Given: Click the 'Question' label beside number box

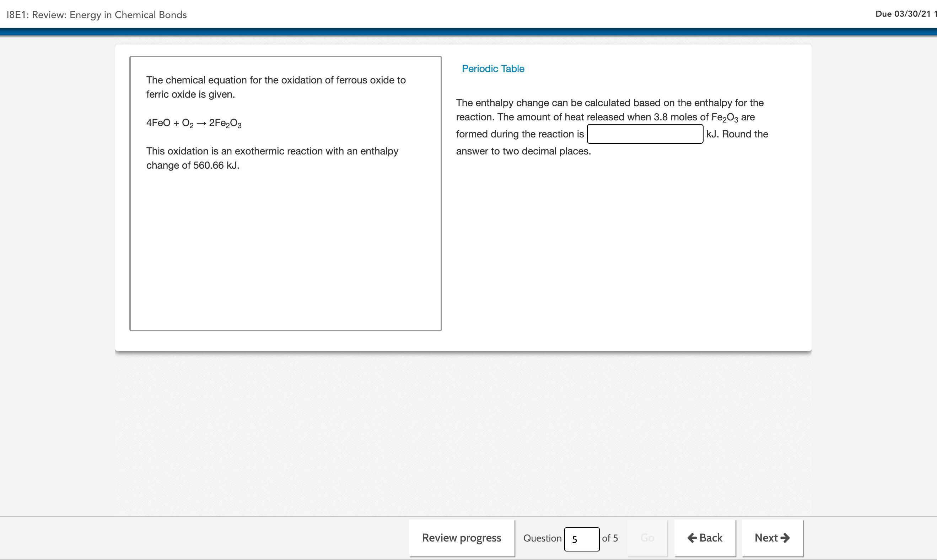Looking at the screenshot, I should coord(542,538).
